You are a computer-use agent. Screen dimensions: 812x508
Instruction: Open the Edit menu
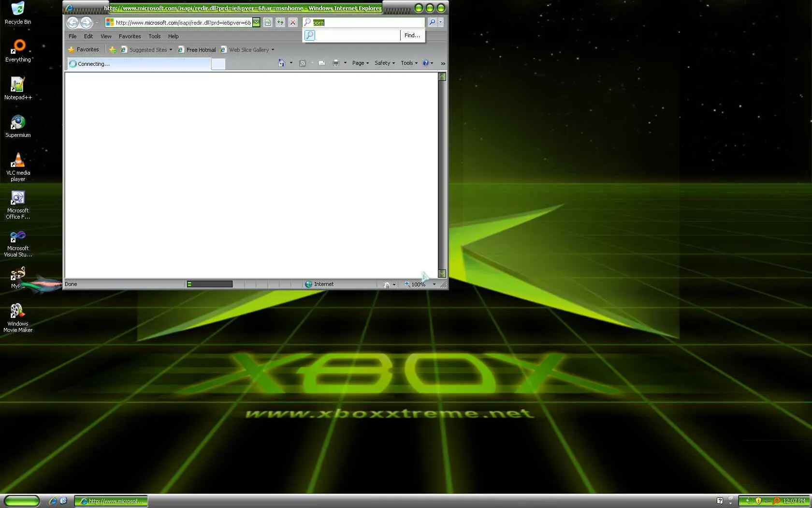click(88, 36)
